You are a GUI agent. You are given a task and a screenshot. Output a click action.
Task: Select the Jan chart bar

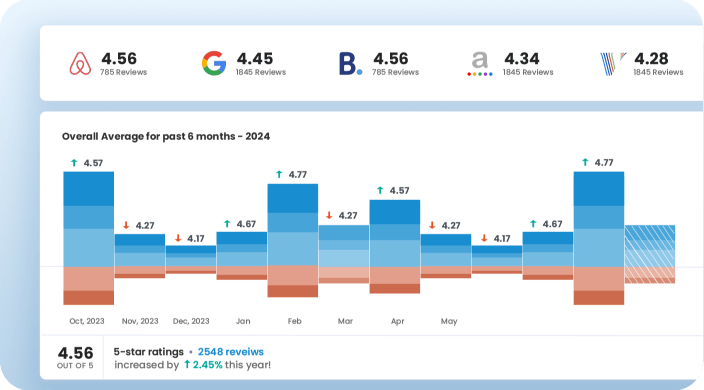click(242, 256)
